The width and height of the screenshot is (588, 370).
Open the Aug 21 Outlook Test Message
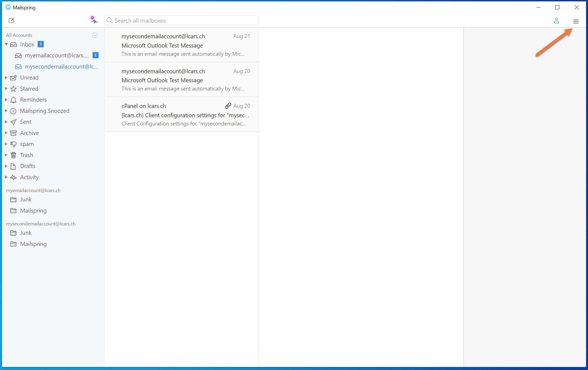[181, 45]
